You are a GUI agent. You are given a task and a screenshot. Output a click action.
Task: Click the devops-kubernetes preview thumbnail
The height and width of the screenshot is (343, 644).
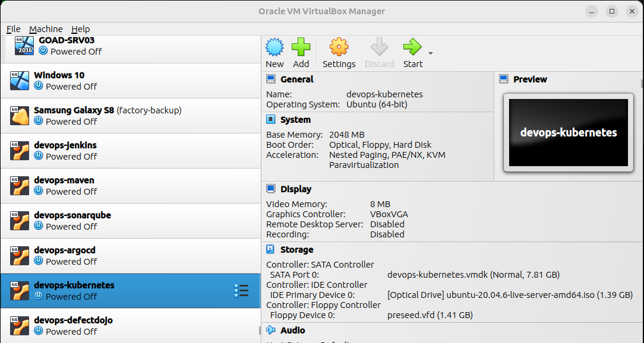coord(568,132)
